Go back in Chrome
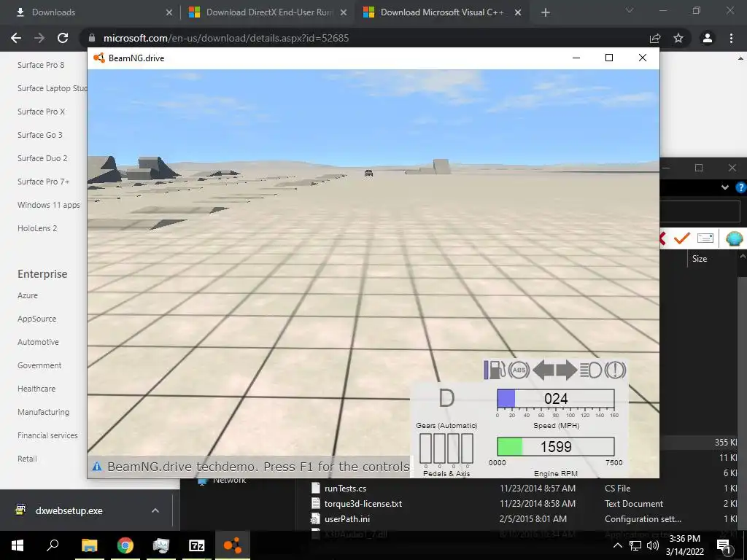Image resolution: width=747 pixels, height=560 pixels. point(16,38)
